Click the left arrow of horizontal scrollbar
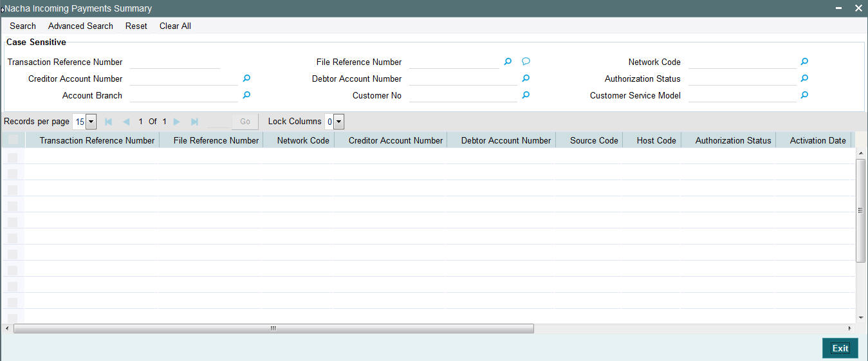The image size is (868, 361). [7, 328]
